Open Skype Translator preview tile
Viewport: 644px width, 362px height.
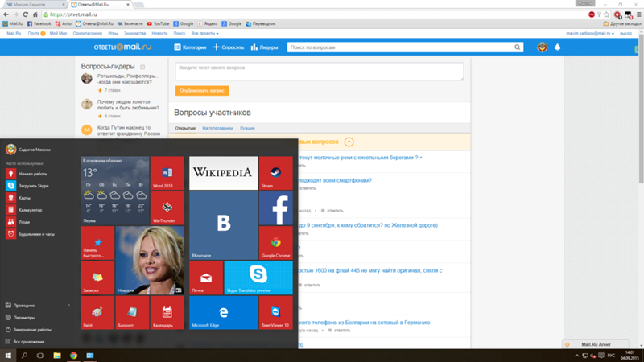point(258,278)
